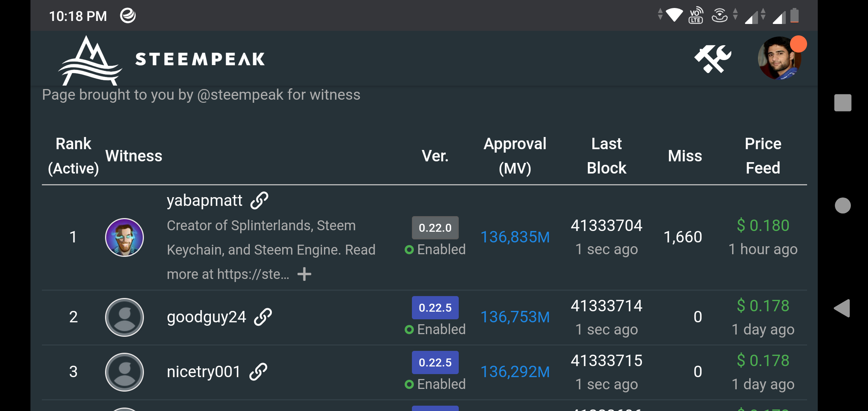
Task: Select last block 41333715
Action: [606, 361]
